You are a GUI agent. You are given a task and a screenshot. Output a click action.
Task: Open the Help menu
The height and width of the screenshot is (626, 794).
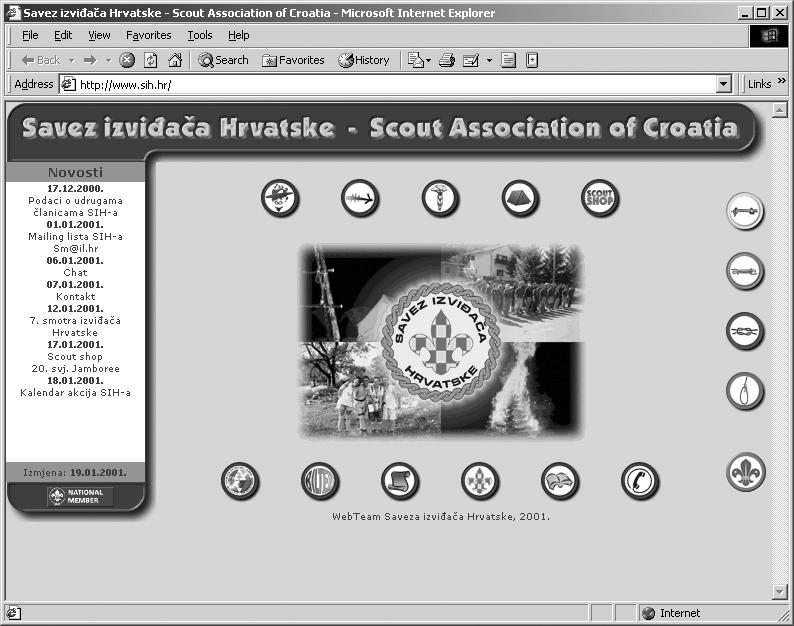click(239, 35)
